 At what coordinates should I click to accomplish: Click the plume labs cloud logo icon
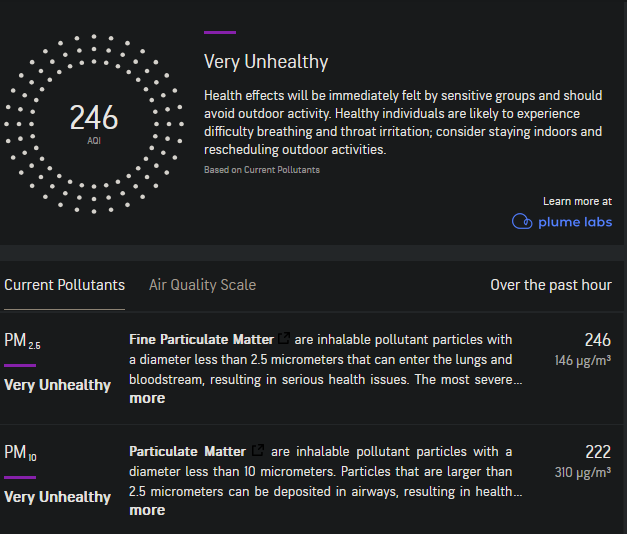521,222
